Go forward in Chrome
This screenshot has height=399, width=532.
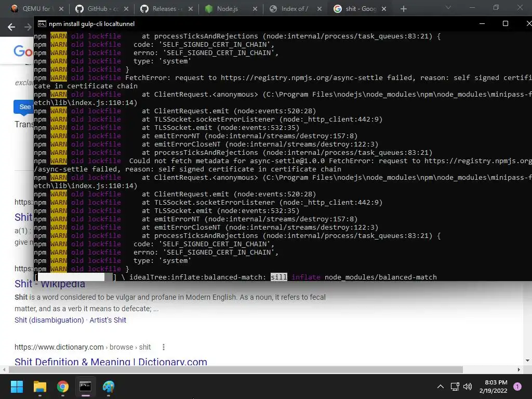point(28,27)
